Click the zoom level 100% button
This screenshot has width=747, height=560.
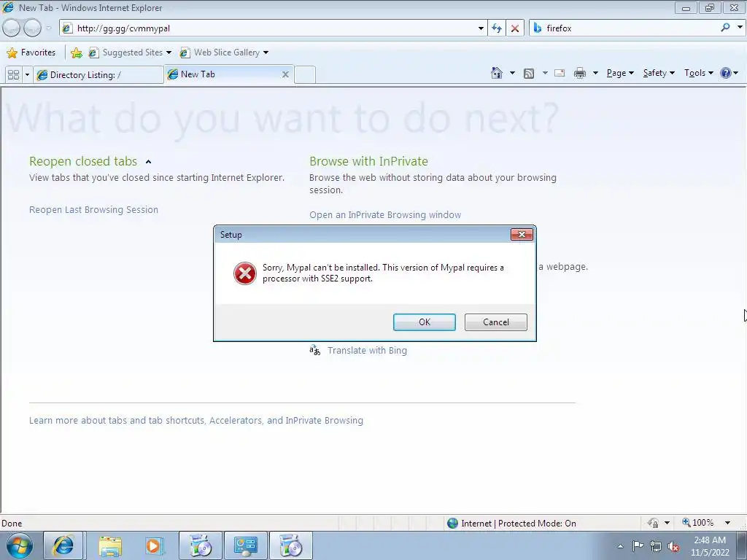pyautogui.click(x=698, y=523)
